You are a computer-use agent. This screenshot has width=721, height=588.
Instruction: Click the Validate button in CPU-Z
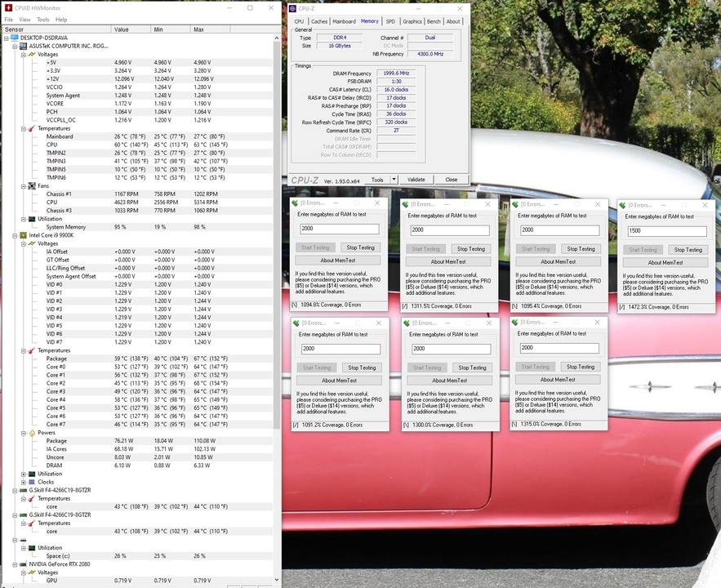click(416, 180)
